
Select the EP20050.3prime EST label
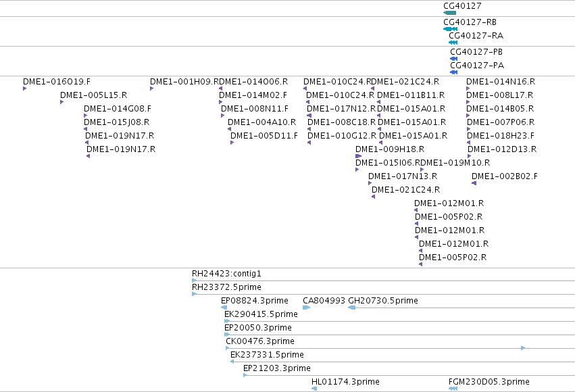tap(258, 328)
